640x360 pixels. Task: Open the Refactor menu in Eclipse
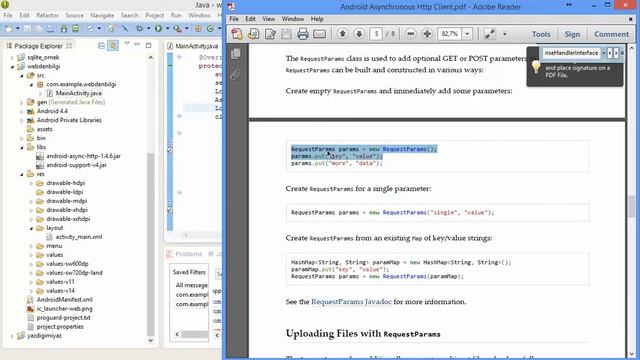(47, 15)
